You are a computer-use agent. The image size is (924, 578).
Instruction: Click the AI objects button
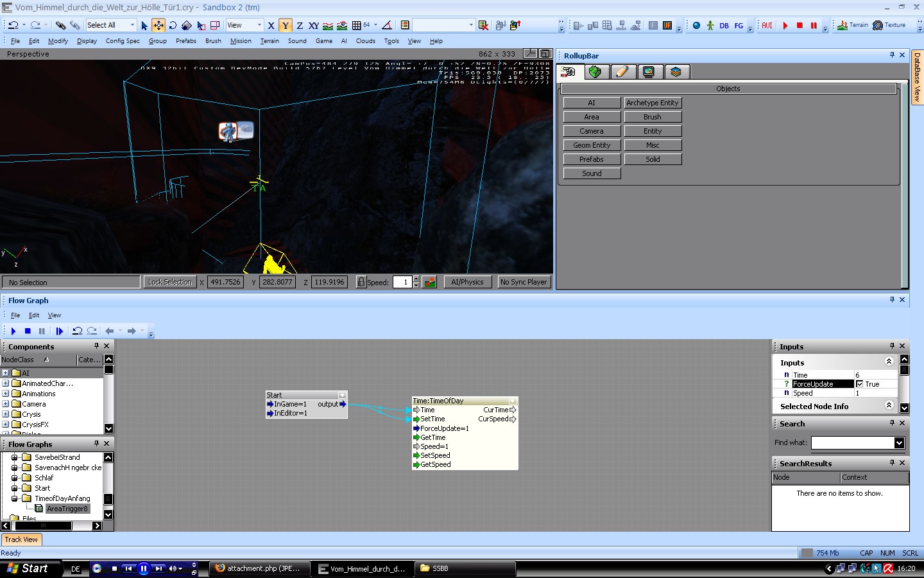[592, 103]
